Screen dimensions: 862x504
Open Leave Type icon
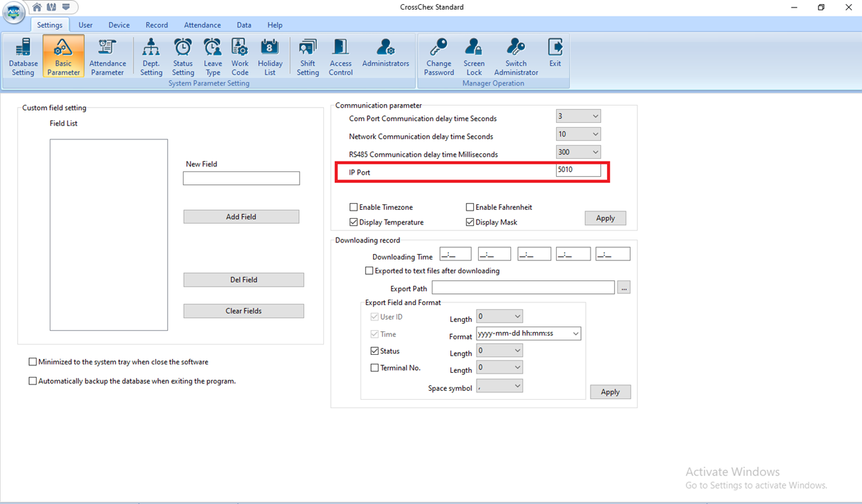pyautogui.click(x=213, y=56)
